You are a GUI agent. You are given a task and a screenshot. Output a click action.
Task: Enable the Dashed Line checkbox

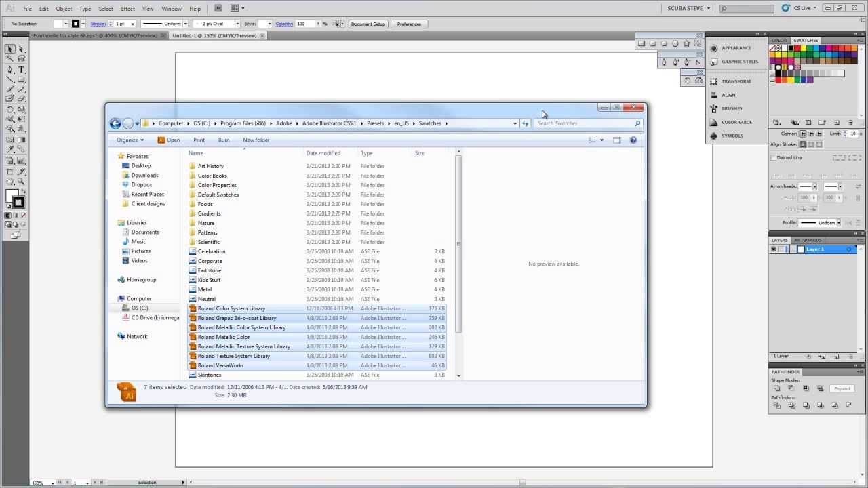click(x=773, y=157)
